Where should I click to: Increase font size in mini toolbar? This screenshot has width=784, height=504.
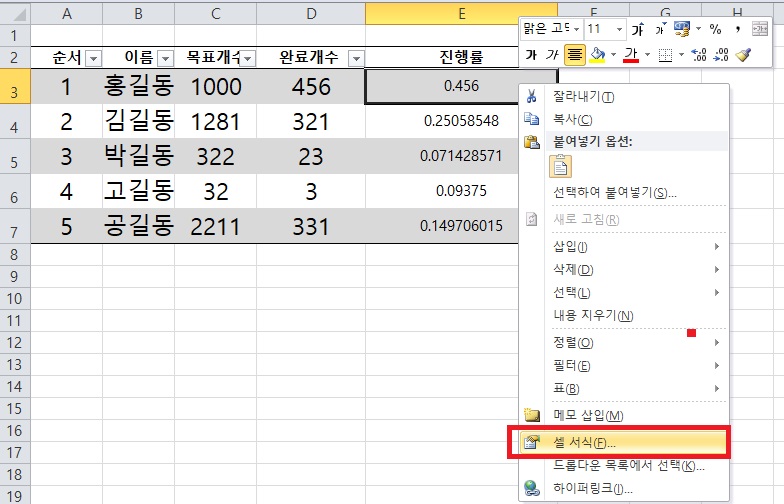click(638, 30)
